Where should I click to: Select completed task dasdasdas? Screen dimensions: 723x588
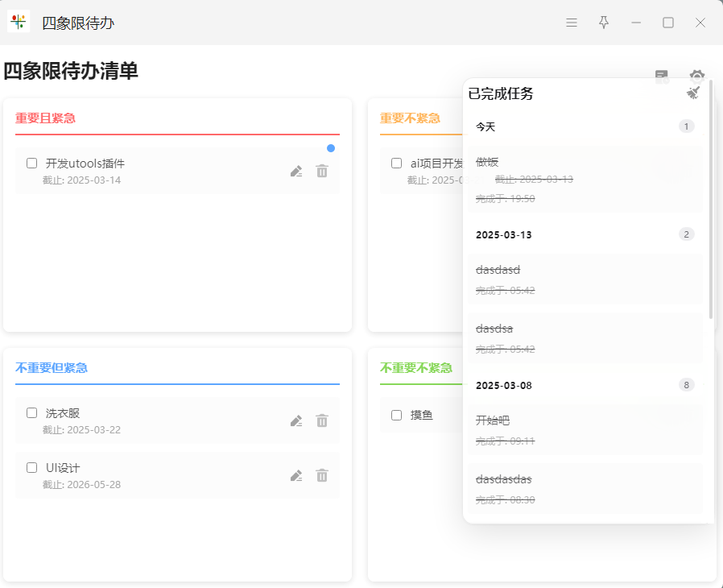point(585,489)
